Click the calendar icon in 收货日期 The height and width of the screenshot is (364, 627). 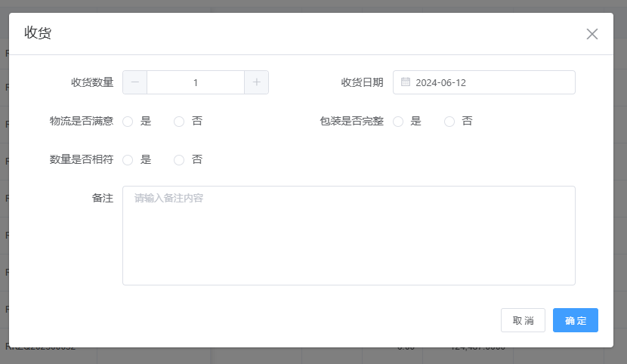pyautogui.click(x=406, y=82)
